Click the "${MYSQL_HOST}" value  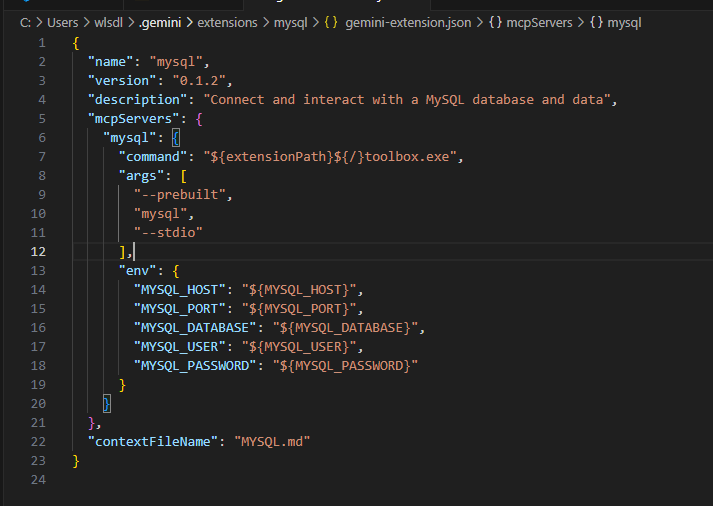click(299, 290)
